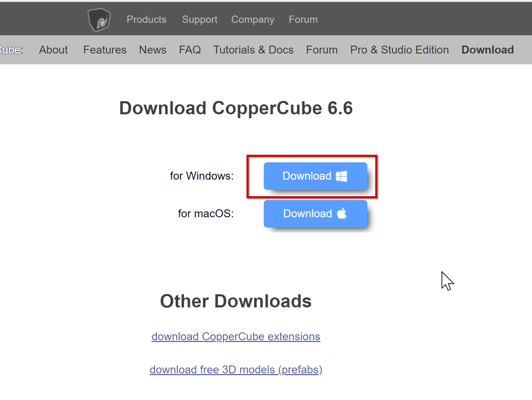
Task: Open the Features page
Action: click(x=105, y=50)
